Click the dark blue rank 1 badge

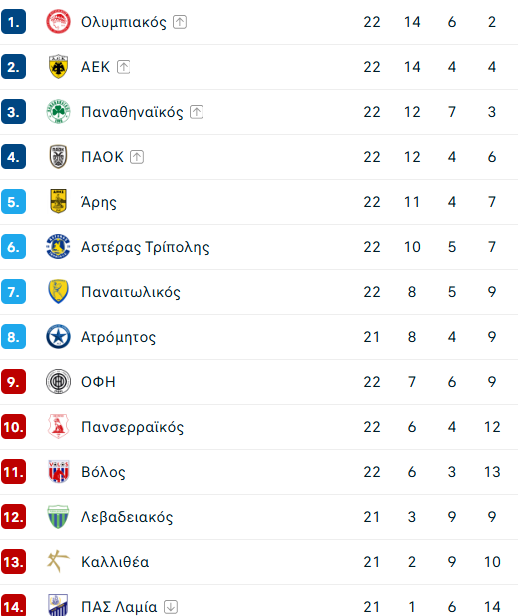point(13,22)
